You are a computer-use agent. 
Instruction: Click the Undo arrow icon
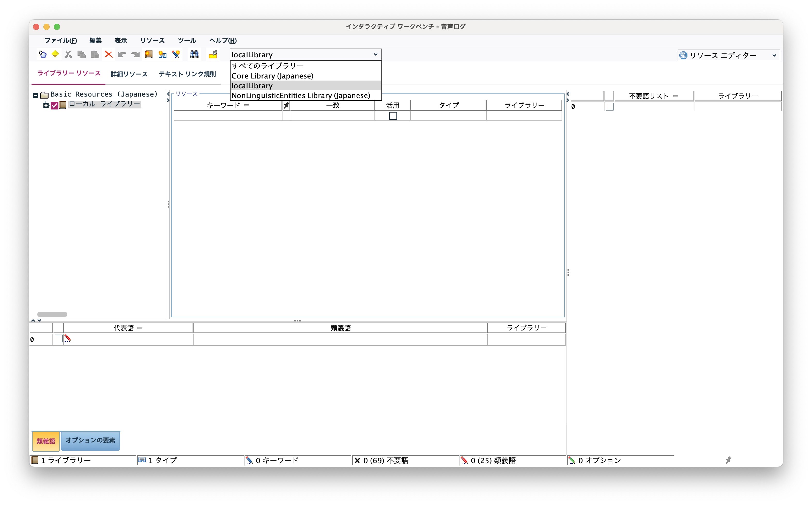(122, 54)
